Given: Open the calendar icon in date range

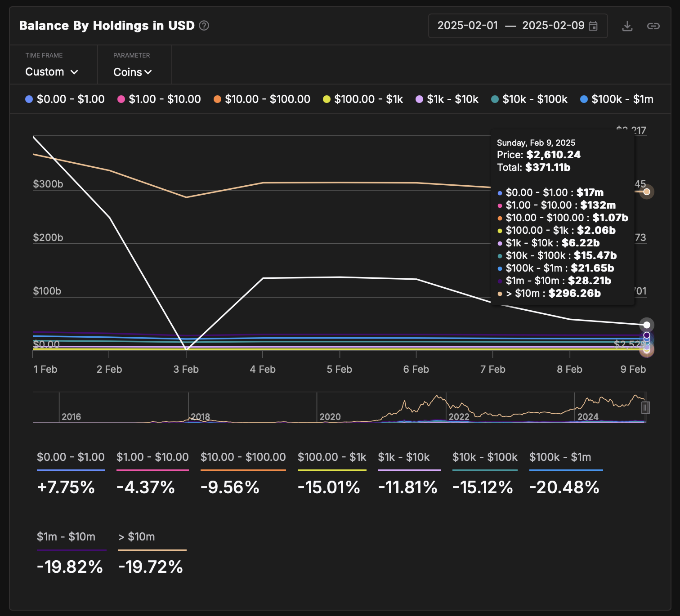Looking at the screenshot, I should coord(593,26).
